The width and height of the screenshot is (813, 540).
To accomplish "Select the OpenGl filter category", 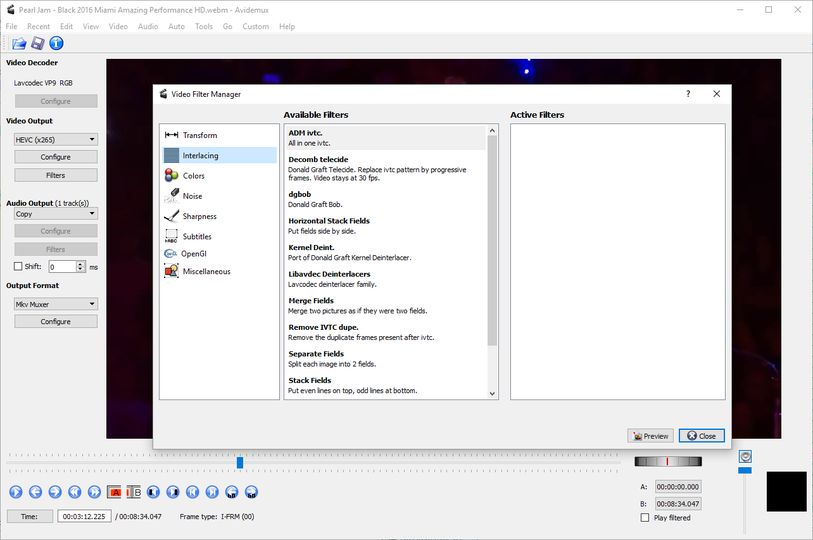I will 219,254.
